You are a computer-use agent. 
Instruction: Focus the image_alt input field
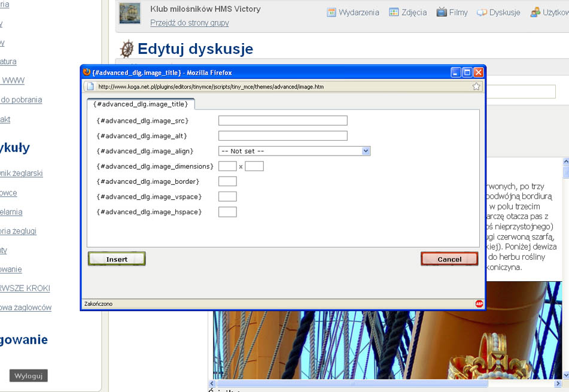[282, 136]
